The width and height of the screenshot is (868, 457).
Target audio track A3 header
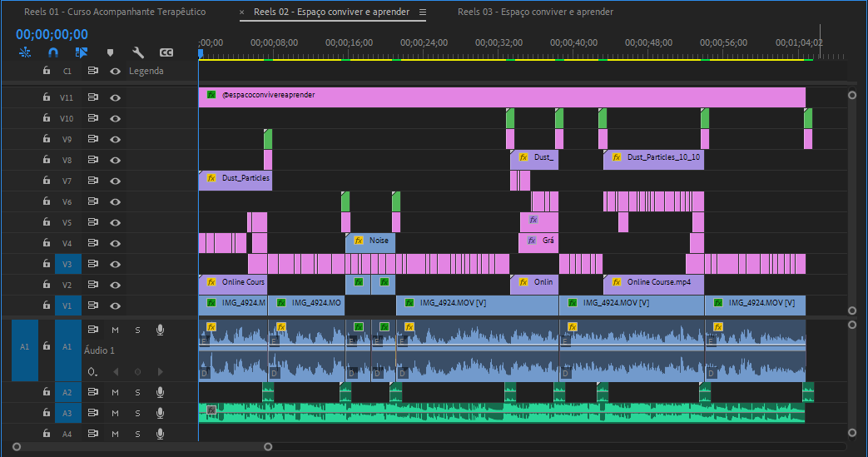tap(67, 413)
